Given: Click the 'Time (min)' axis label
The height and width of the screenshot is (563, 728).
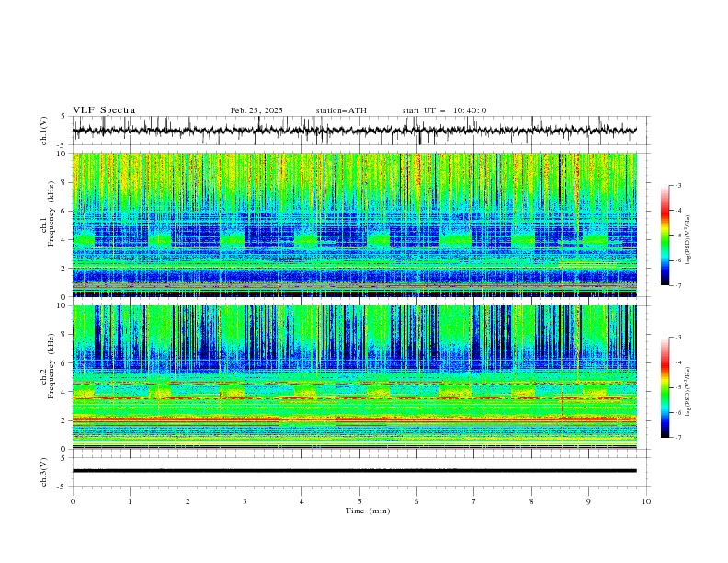Looking at the screenshot, I should tap(368, 511).
